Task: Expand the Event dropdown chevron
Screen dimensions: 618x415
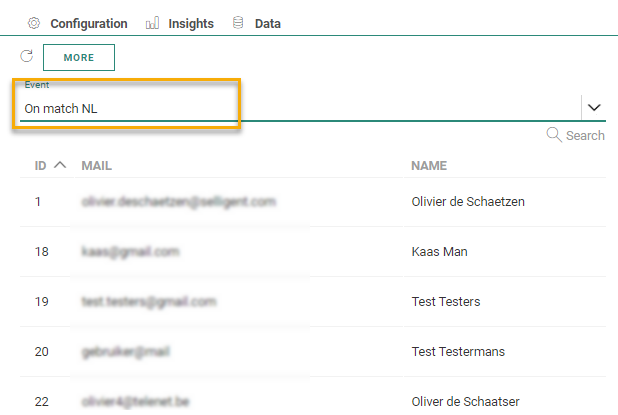Action: tap(593, 107)
